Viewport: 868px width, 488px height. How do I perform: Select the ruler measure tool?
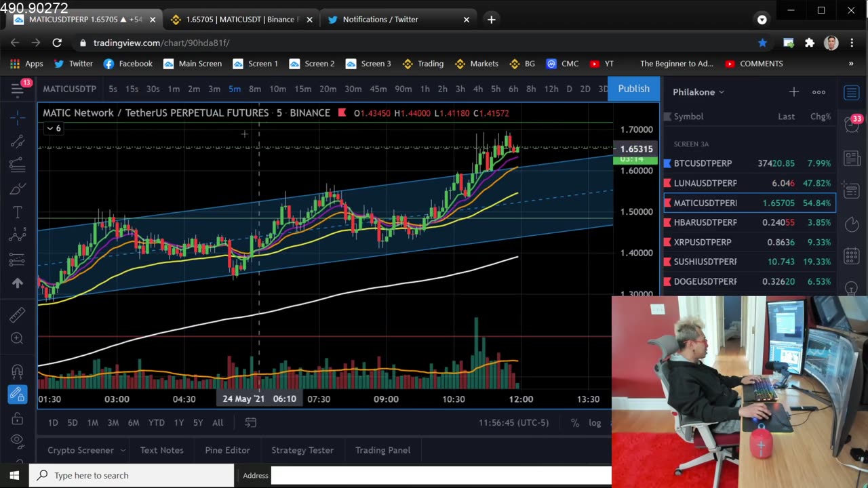18,314
